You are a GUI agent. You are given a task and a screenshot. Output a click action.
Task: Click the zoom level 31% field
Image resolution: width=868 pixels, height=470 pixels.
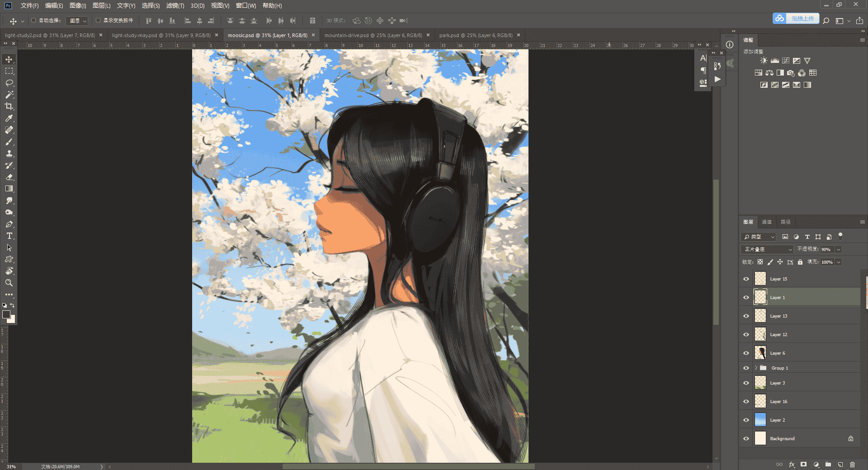pyautogui.click(x=11, y=466)
